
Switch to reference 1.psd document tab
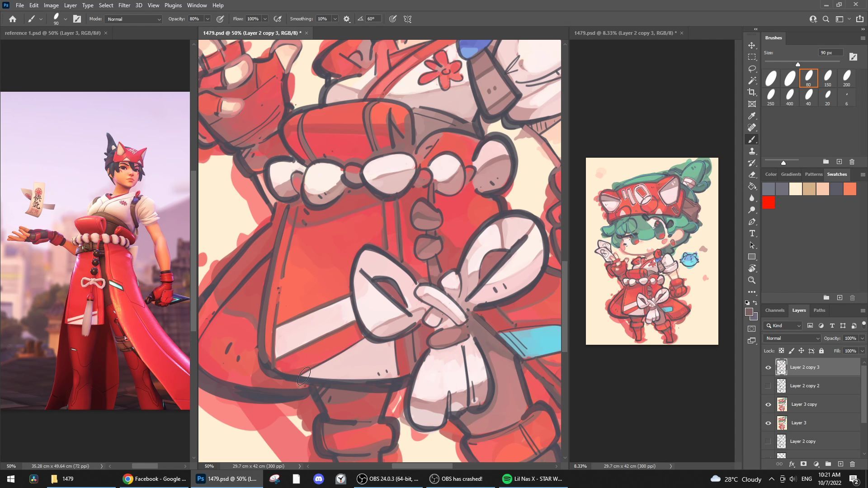click(52, 33)
